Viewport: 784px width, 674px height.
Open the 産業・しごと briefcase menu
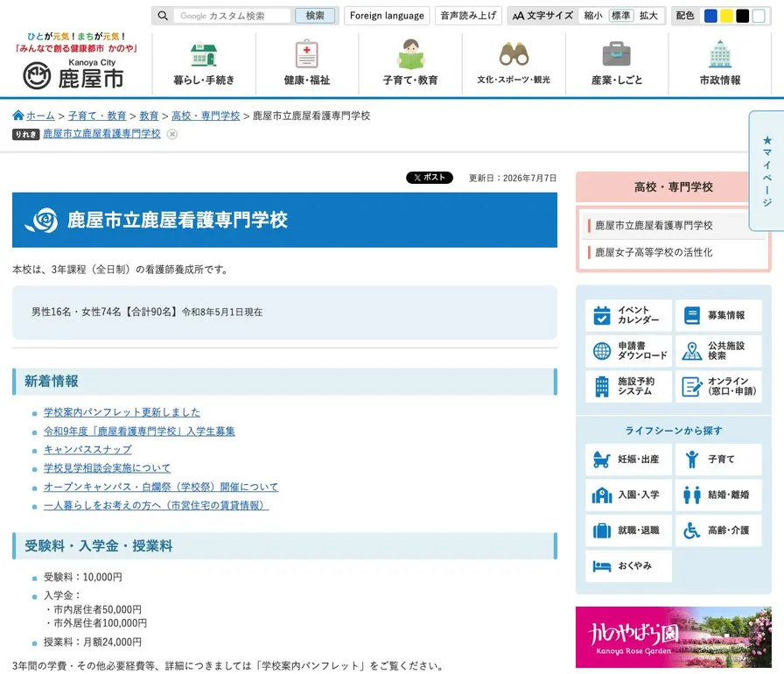click(617, 64)
